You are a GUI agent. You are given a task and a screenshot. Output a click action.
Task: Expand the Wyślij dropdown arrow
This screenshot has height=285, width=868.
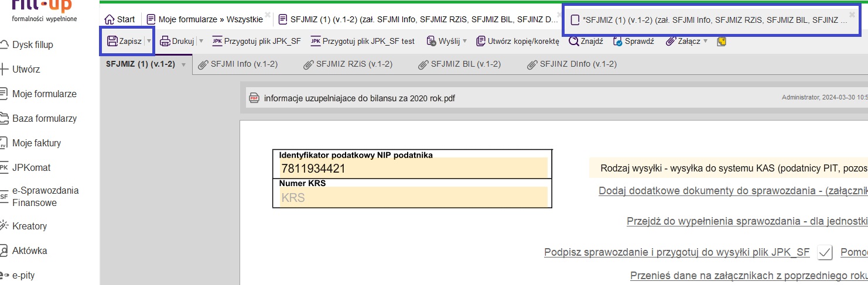click(x=464, y=41)
